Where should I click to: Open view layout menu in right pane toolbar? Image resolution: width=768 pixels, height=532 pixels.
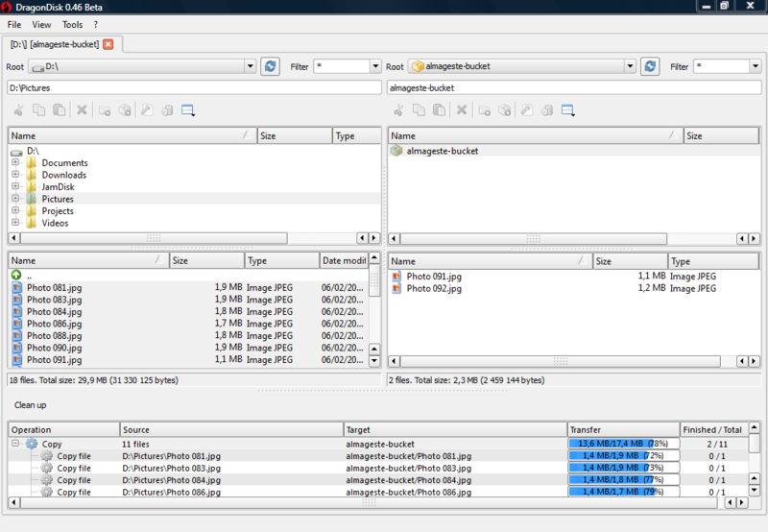click(x=568, y=110)
